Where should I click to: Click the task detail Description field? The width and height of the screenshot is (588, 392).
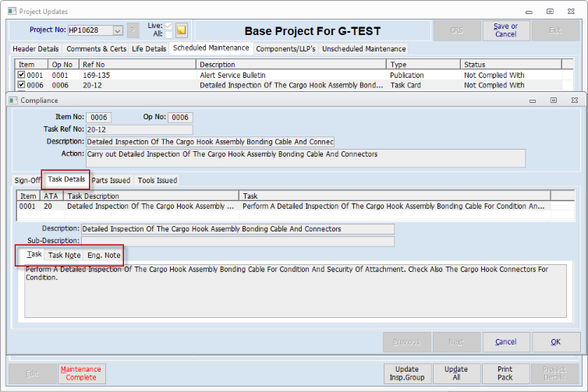[x=238, y=229]
